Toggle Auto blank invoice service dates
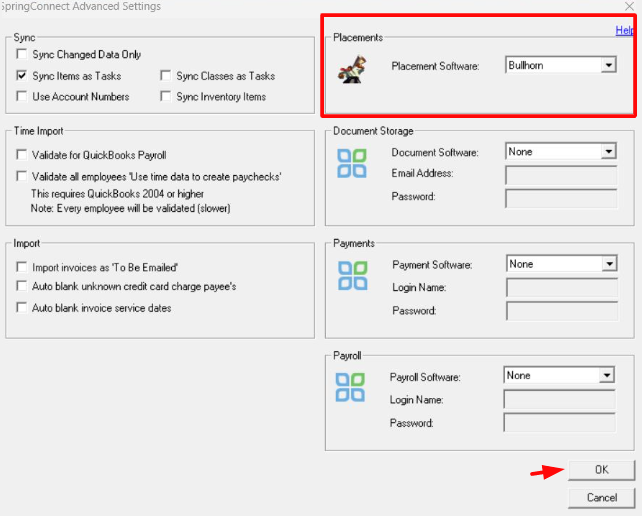The height and width of the screenshot is (516, 642). pos(22,308)
